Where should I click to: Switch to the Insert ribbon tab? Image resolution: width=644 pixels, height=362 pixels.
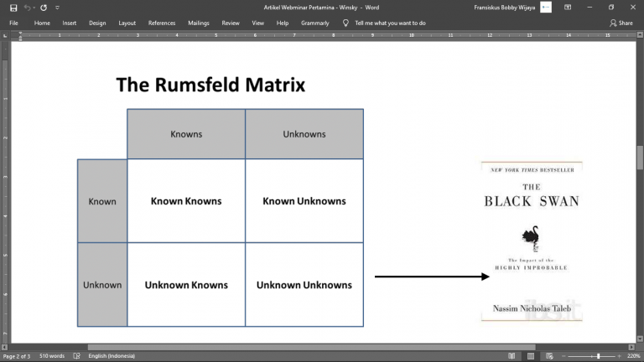pyautogui.click(x=69, y=23)
